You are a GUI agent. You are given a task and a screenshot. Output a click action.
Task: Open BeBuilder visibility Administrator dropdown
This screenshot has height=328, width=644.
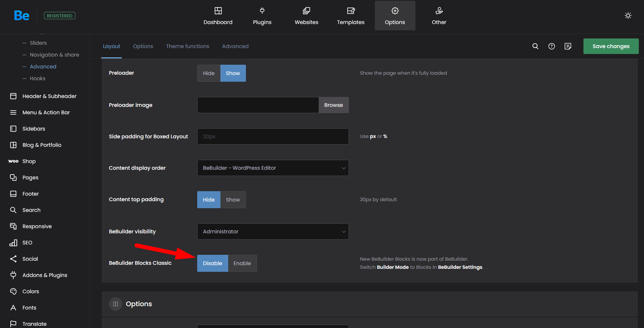(273, 231)
